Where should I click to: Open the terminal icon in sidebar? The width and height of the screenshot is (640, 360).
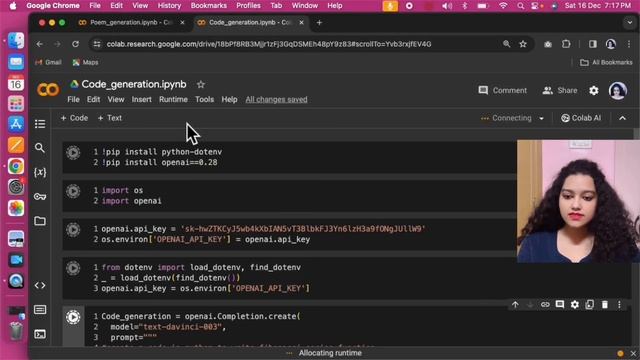(x=40, y=334)
